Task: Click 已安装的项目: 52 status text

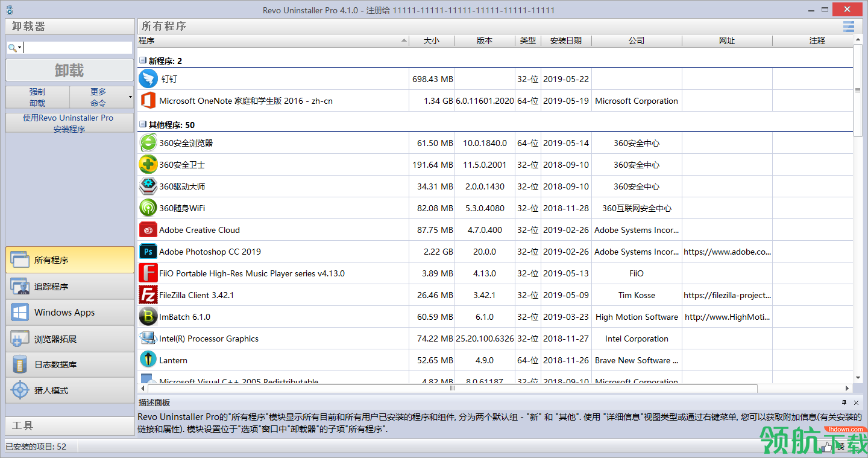Action: click(x=36, y=447)
